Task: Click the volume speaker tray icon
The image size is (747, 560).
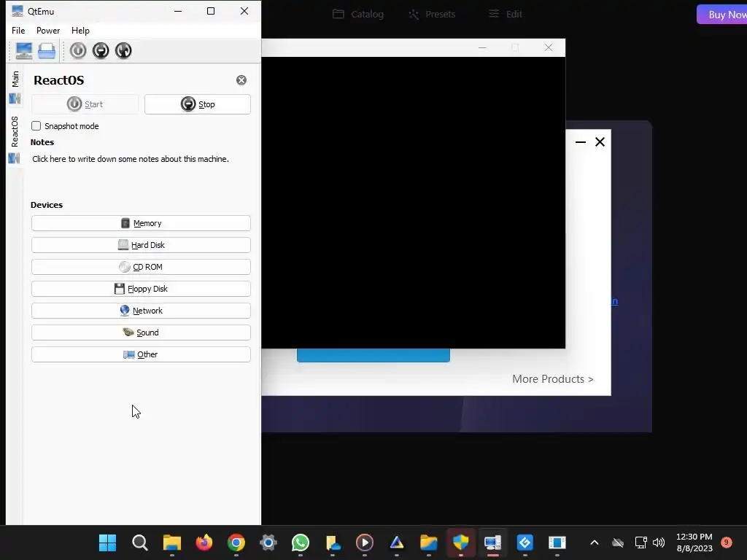Action: point(659,542)
